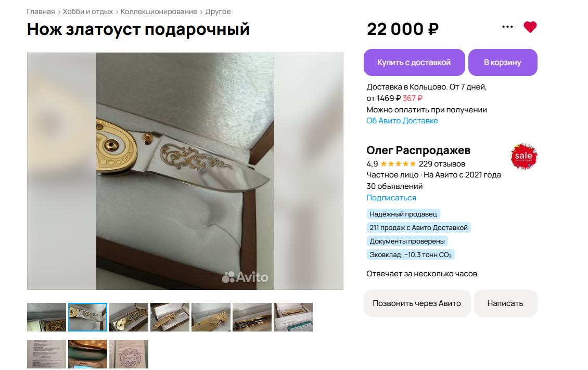
Task: Click the Надёжный продавец badge
Action: click(403, 214)
